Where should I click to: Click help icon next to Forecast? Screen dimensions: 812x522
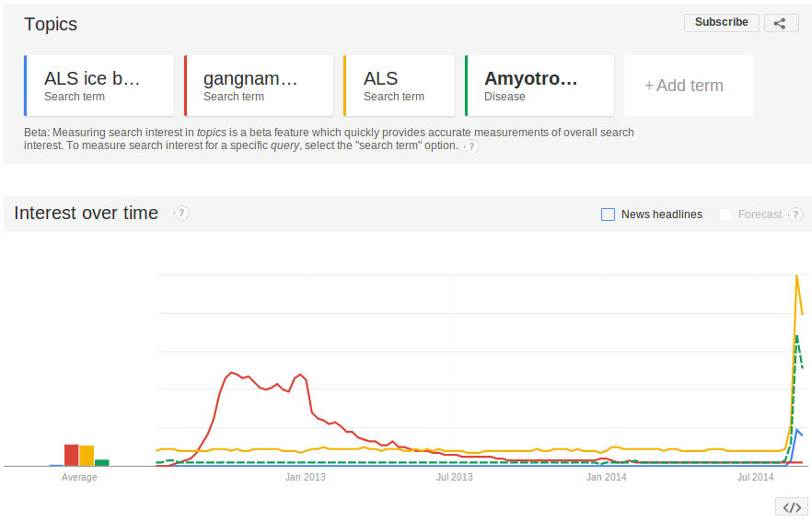point(795,215)
